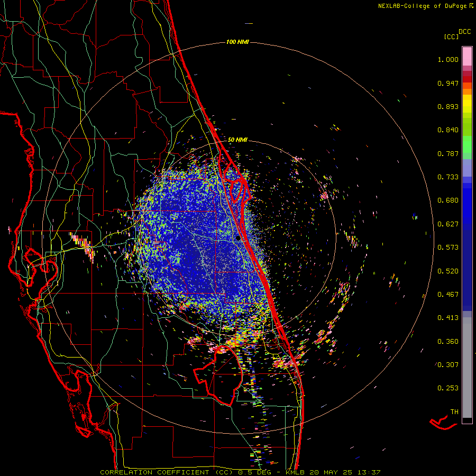Image resolution: width=476 pixels, height=476 pixels.
Task: Select the 0.360 legend value
Action: pyautogui.click(x=448, y=342)
